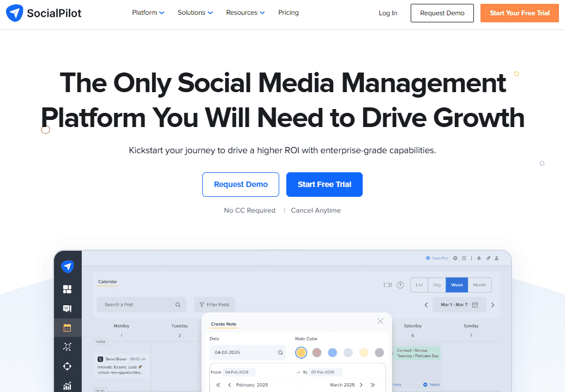The image size is (565, 392).
Task: Click the video camera icon beside help
Action: pos(388,285)
